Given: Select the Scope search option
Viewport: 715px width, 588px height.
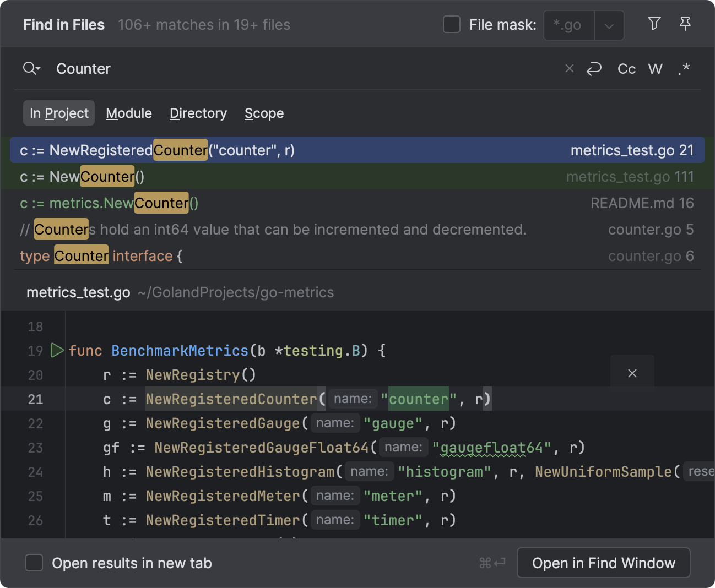Looking at the screenshot, I should point(264,113).
